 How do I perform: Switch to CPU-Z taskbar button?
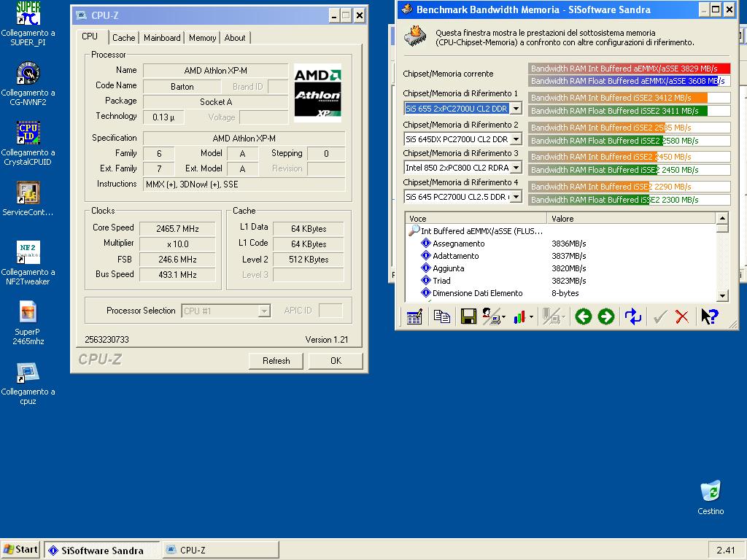pos(220,551)
